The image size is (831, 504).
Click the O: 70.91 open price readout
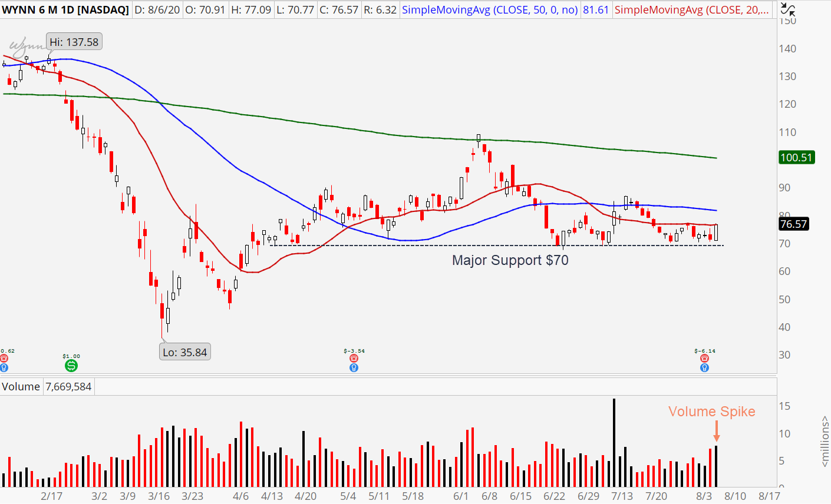pyautogui.click(x=205, y=10)
